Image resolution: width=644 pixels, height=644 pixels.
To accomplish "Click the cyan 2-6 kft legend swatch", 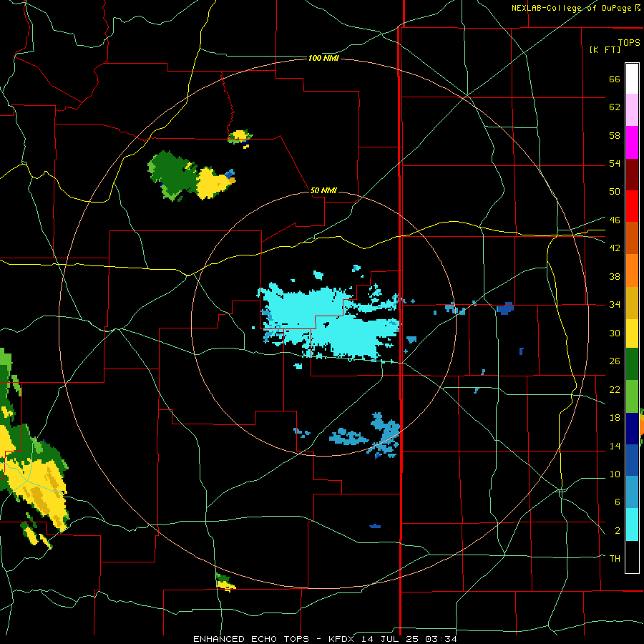I will point(632,525).
